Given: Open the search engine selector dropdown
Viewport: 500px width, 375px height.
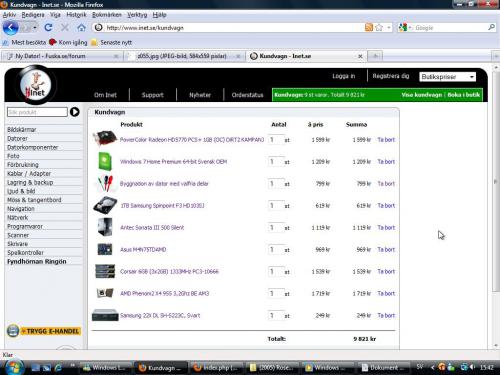Looking at the screenshot, I should tap(405, 27).
